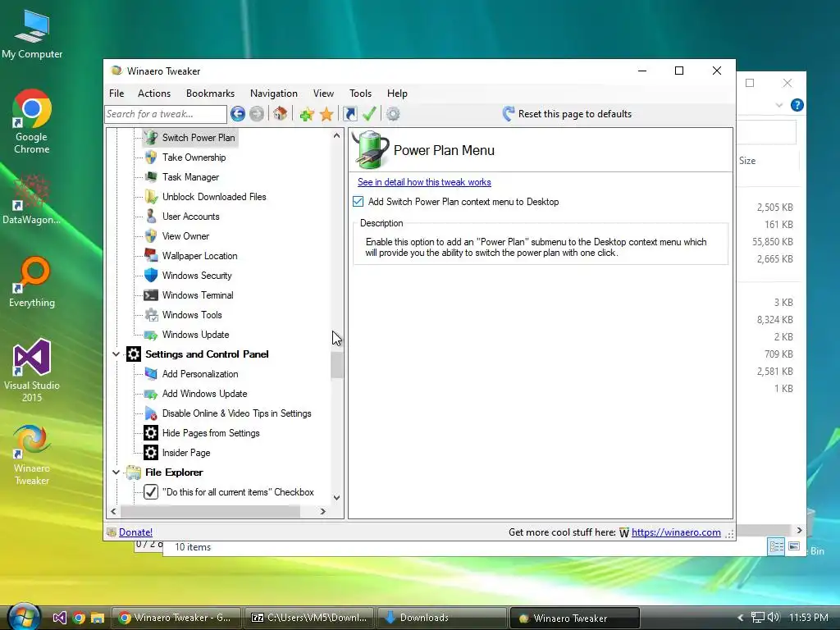This screenshot has height=630, width=840.
Task: Open the Windows Start orb
Action: pyautogui.click(x=23, y=617)
